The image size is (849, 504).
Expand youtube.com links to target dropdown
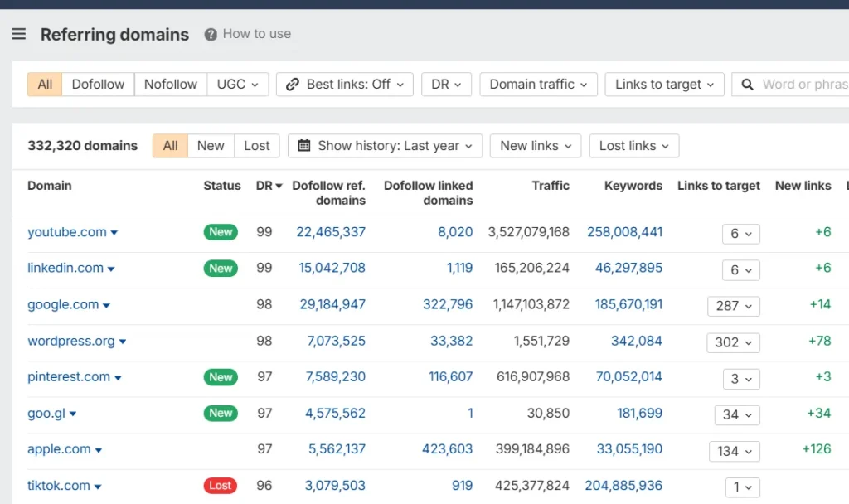(741, 234)
